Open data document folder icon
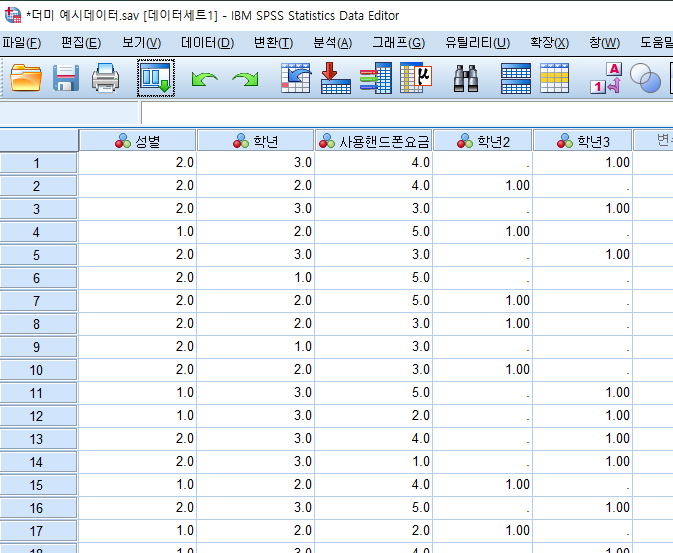 pos(26,78)
